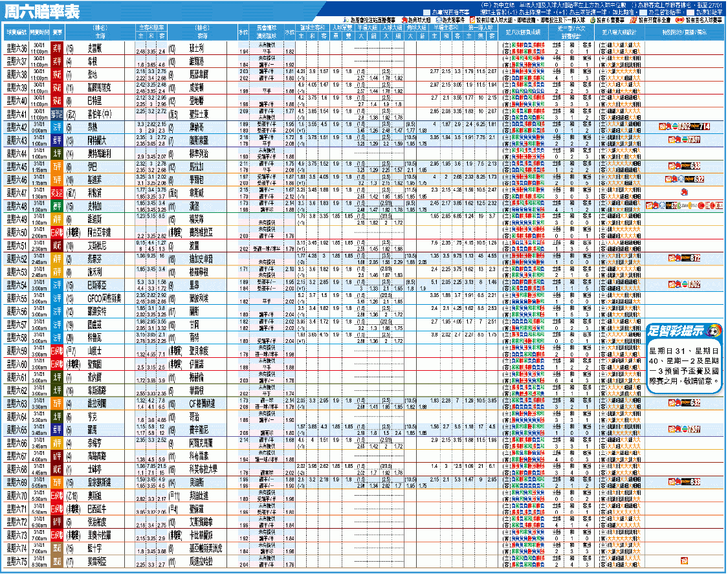This screenshot has width=728, height=574.
Task: Click away team 波圖 in row 星期六51
Action: tap(194, 245)
